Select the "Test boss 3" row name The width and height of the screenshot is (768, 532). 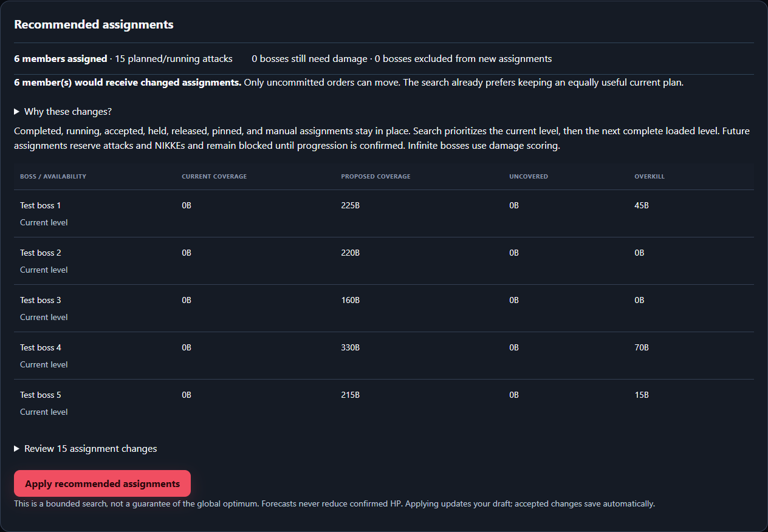pyautogui.click(x=41, y=300)
